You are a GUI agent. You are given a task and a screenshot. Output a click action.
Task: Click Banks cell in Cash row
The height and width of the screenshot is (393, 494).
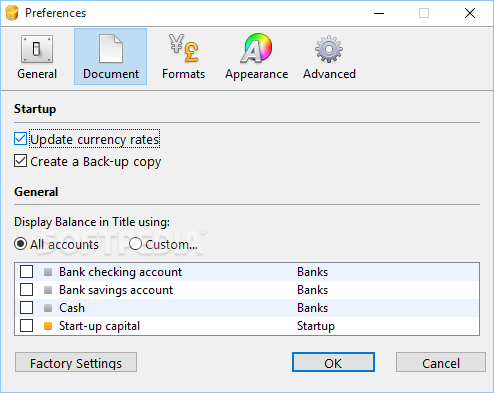click(313, 308)
